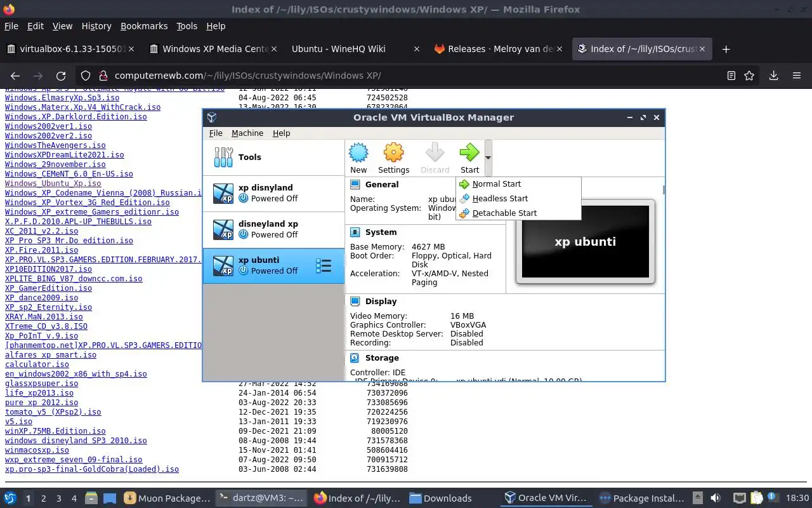The image size is (812, 508).
Task: Click the System section header
Action: tap(381, 232)
